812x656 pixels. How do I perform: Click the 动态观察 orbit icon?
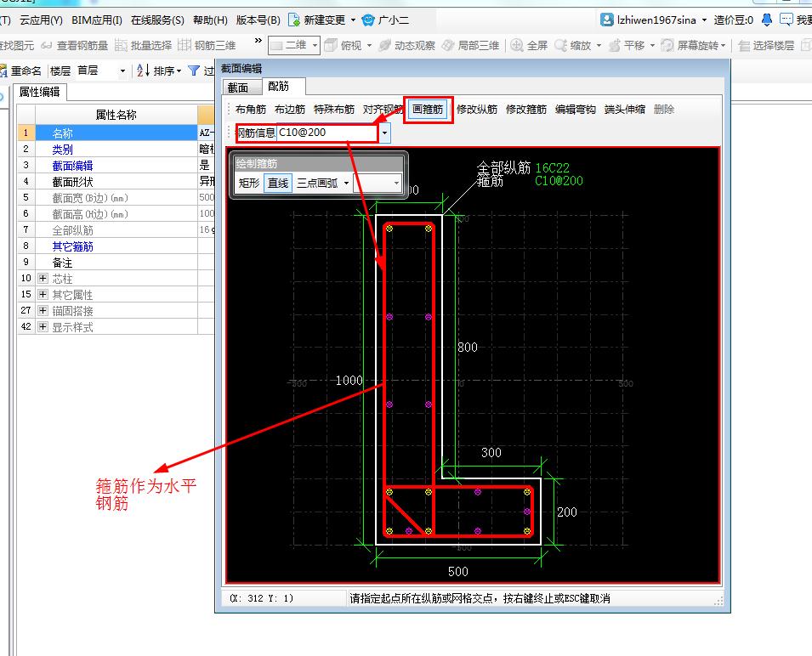pyautogui.click(x=385, y=46)
